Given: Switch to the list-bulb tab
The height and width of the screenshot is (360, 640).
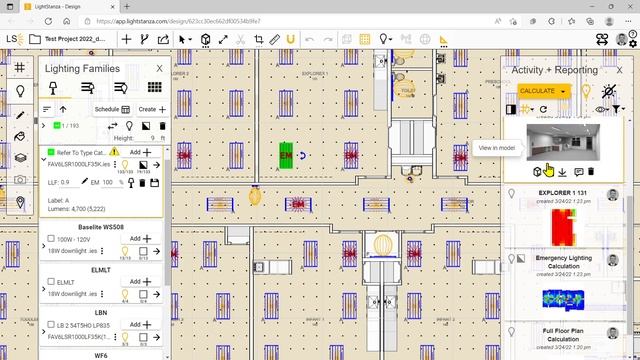Looking at the screenshot, I should (x=120, y=87).
